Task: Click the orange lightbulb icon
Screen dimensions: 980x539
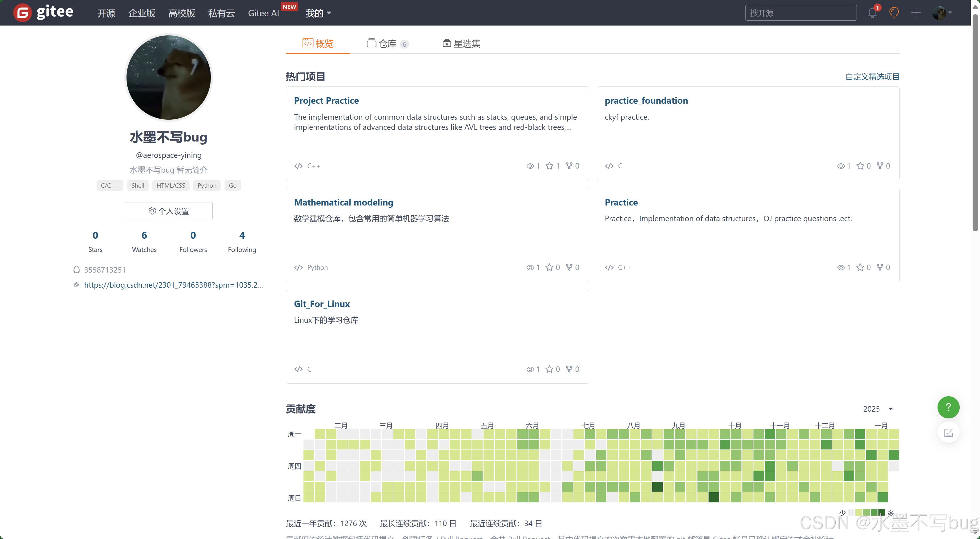Action: [894, 13]
